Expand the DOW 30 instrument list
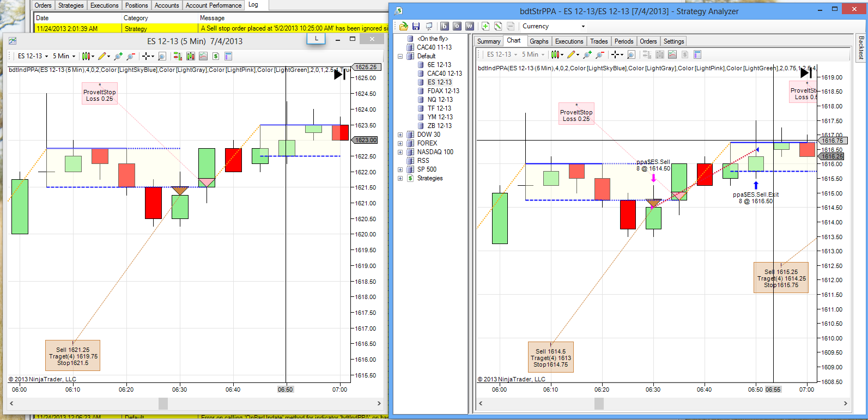Image resolution: width=868 pixels, height=420 pixels. [400, 135]
